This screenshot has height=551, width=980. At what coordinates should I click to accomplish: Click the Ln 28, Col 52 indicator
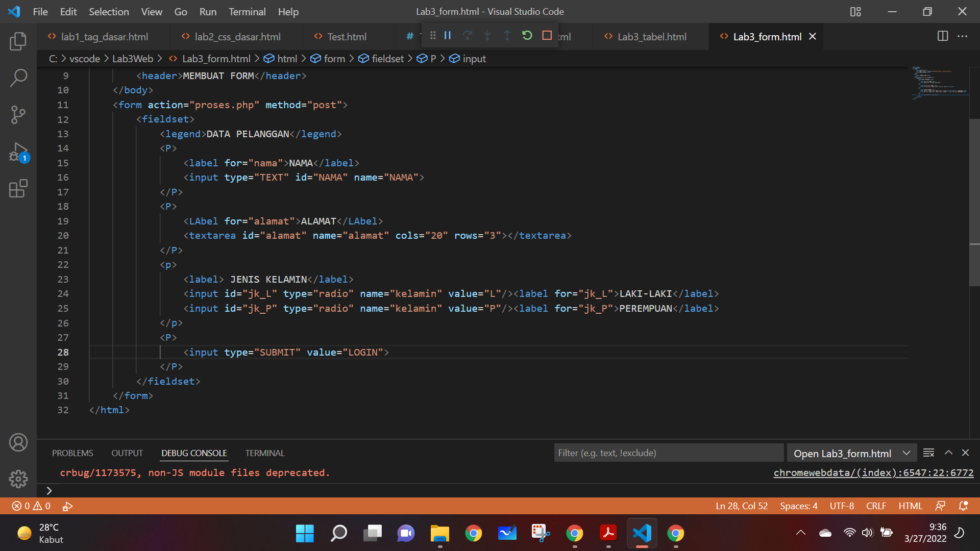(741, 506)
